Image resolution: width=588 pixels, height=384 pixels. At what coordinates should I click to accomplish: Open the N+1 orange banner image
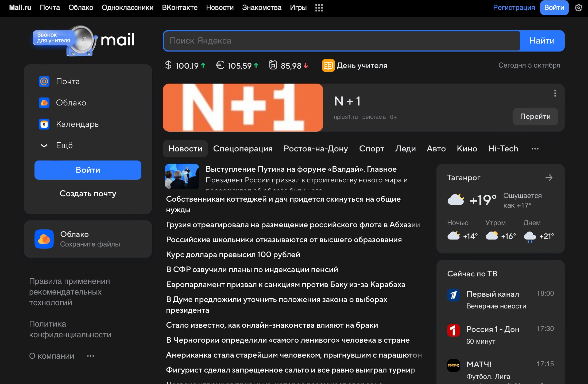coord(243,108)
